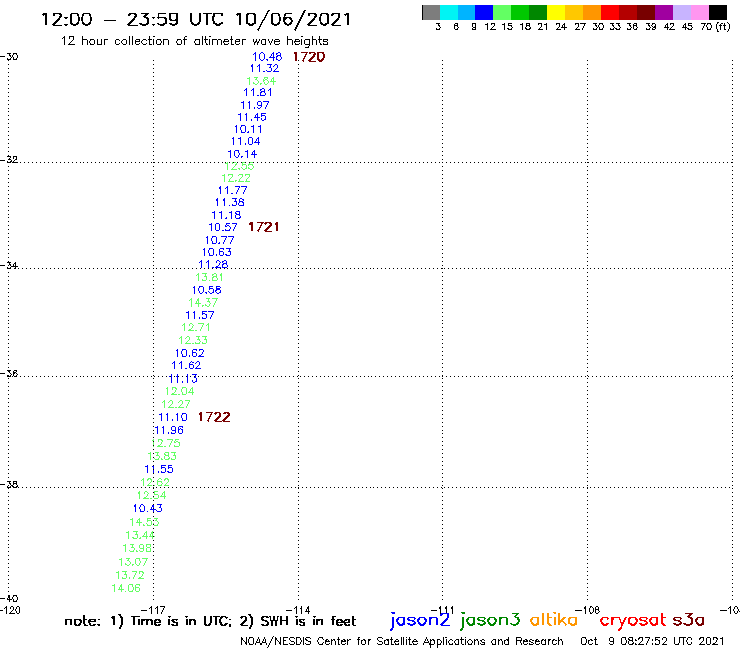
Task: Click the altika satellite label
Action: (x=554, y=620)
